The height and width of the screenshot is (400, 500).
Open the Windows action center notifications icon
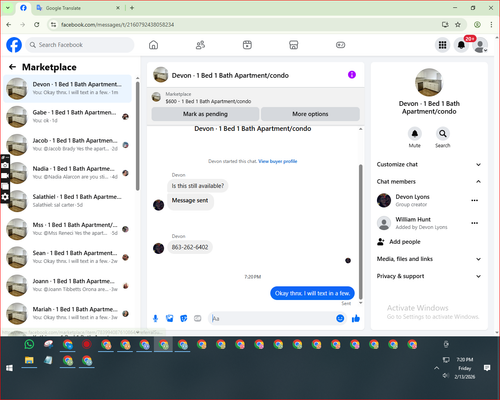487,368
